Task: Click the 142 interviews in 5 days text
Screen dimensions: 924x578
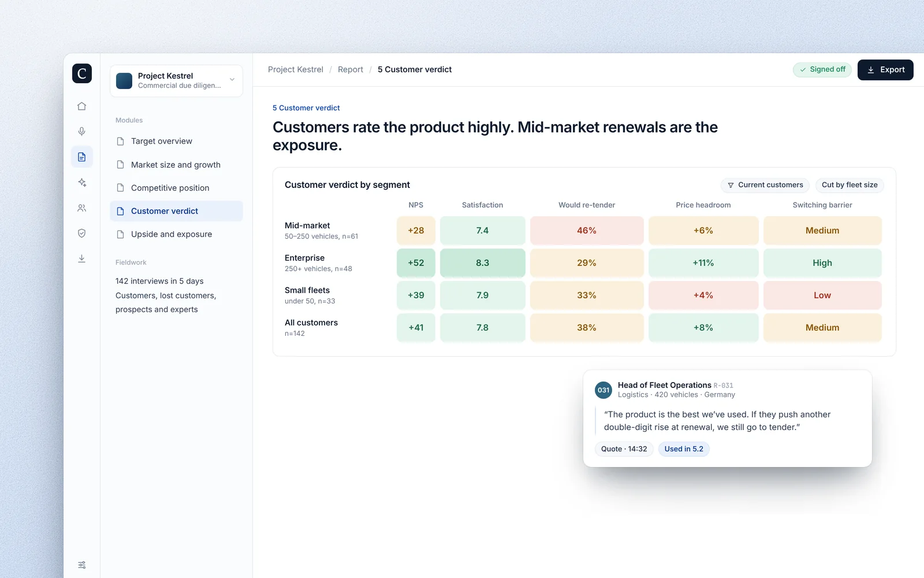Action: (x=159, y=281)
